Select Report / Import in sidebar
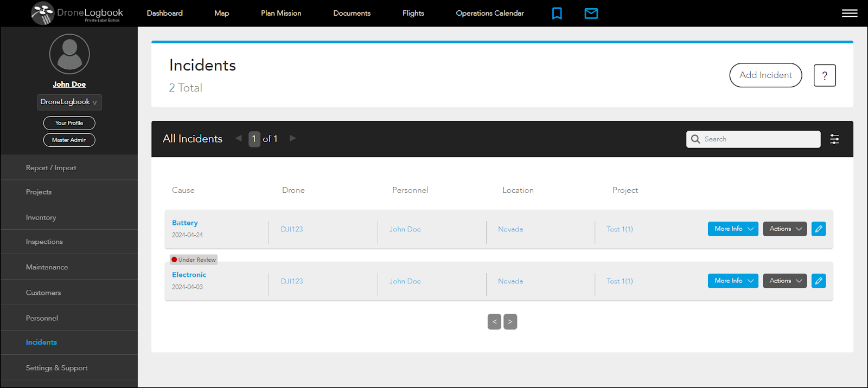This screenshot has width=868, height=388. [69, 167]
